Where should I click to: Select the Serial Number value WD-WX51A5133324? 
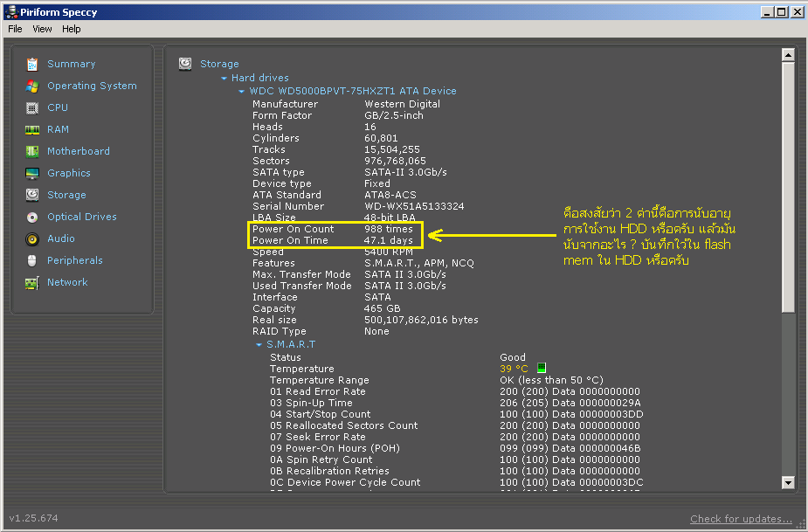click(414, 206)
